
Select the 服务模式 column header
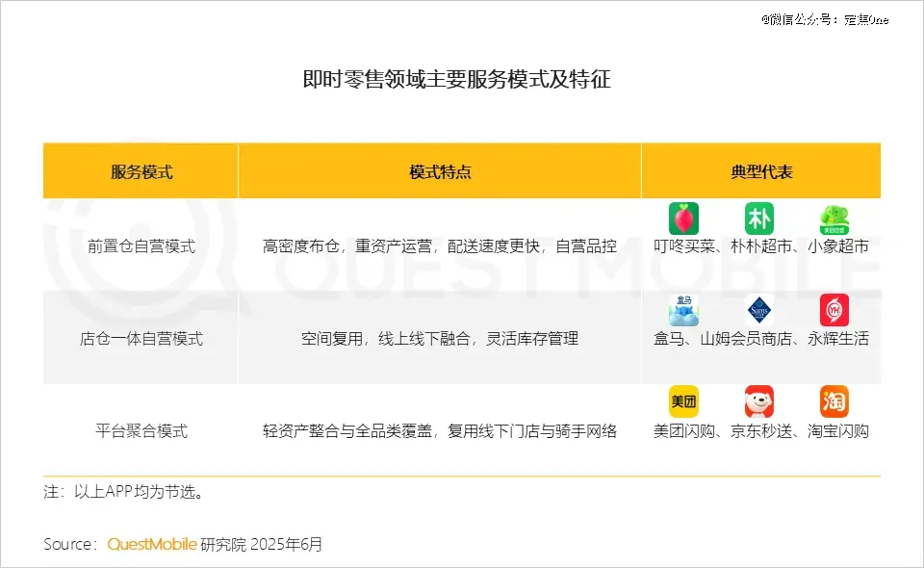[140, 170]
